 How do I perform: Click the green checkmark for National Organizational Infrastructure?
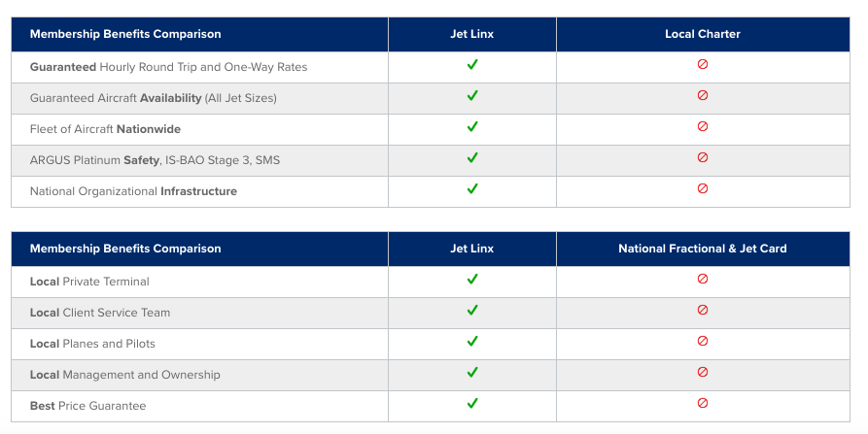pos(472,189)
